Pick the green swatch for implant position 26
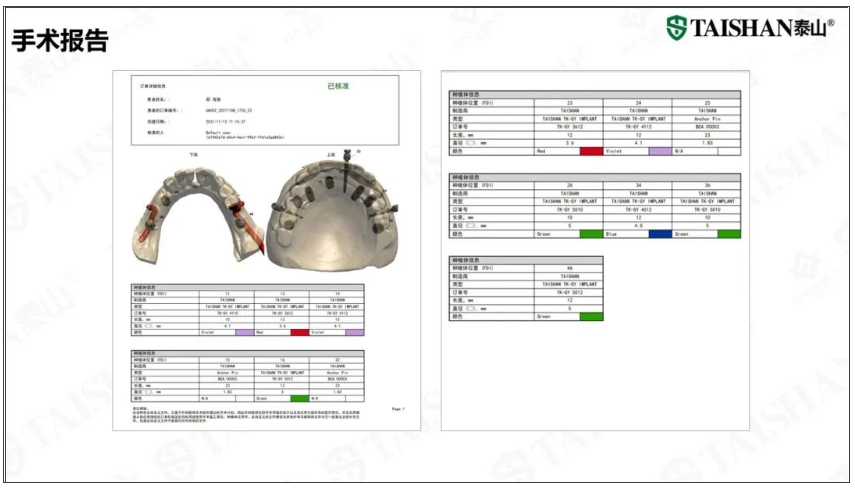Image resolution: width=855 pixels, height=489 pixels. coord(591,234)
